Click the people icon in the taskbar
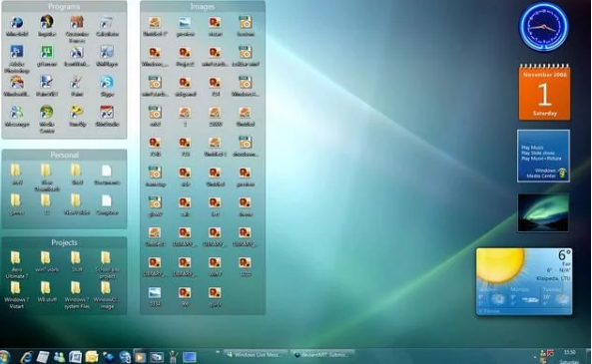The image size is (592, 364). [x=59, y=356]
